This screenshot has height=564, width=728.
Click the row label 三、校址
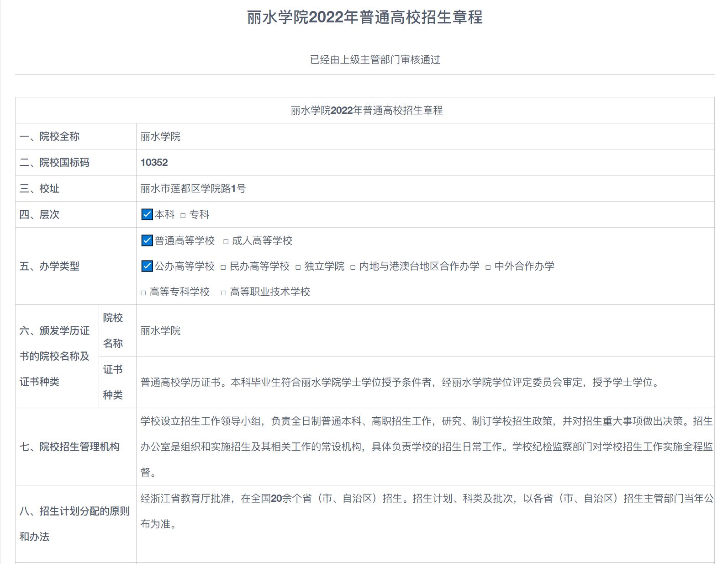pyautogui.click(x=39, y=188)
